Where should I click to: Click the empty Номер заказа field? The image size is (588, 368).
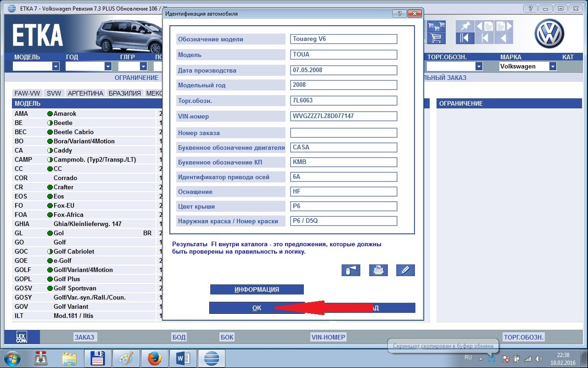344,133
